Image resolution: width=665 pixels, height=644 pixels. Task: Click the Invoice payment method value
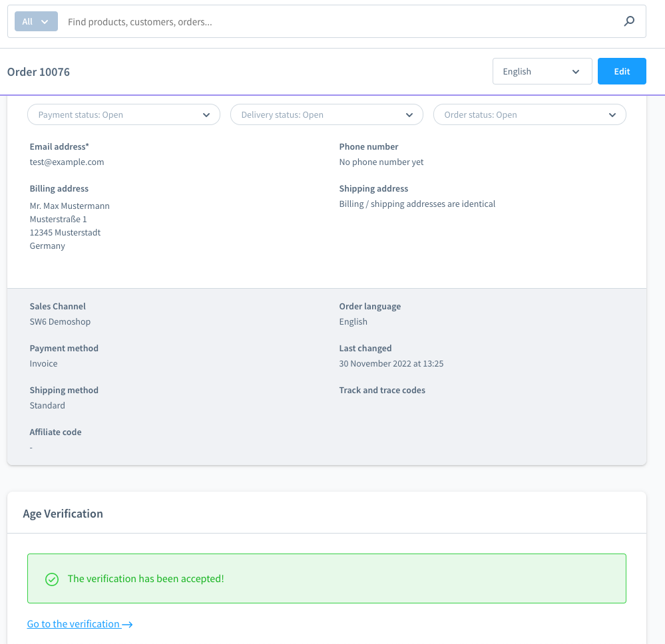coord(43,363)
